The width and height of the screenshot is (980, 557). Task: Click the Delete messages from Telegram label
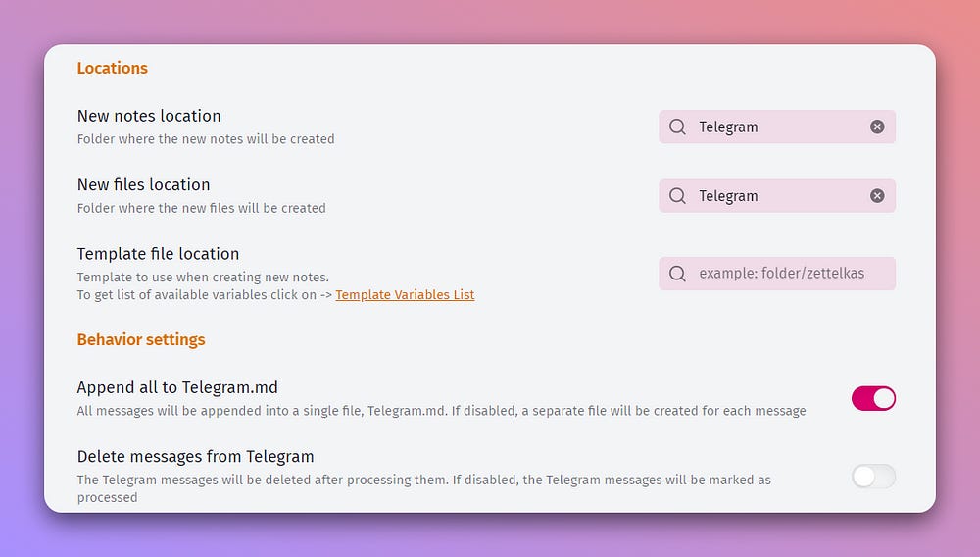click(x=196, y=456)
